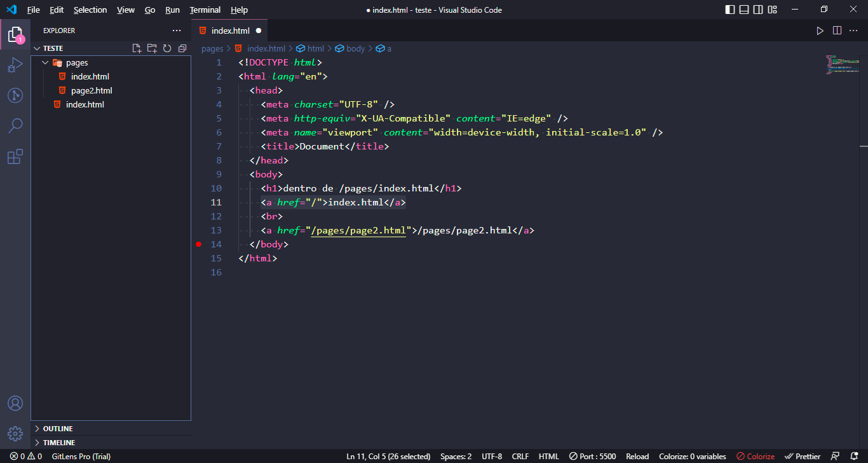The width and height of the screenshot is (868, 463).
Task: Click the Colorize status bar item
Action: (x=756, y=456)
